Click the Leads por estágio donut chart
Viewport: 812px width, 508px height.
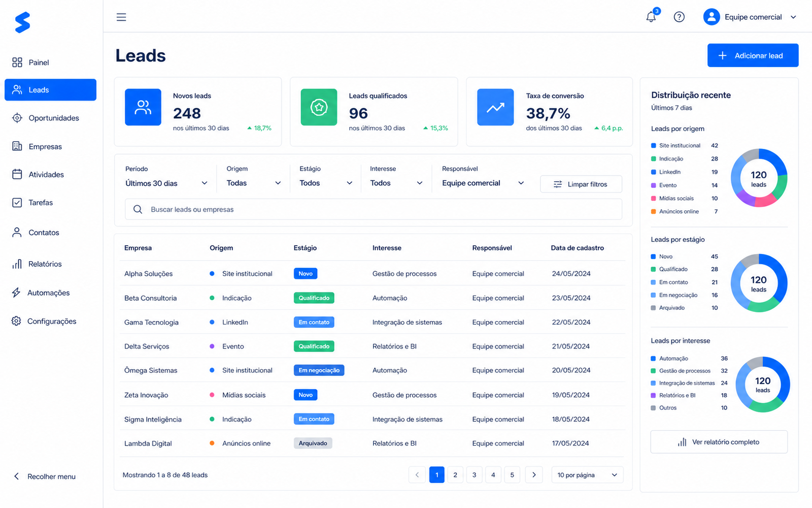(759, 283)
